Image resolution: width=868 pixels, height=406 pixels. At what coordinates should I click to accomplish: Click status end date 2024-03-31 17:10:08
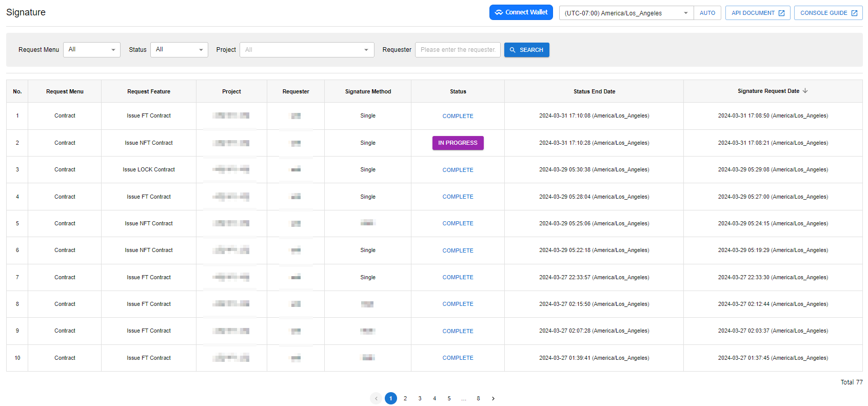[594, 115]
